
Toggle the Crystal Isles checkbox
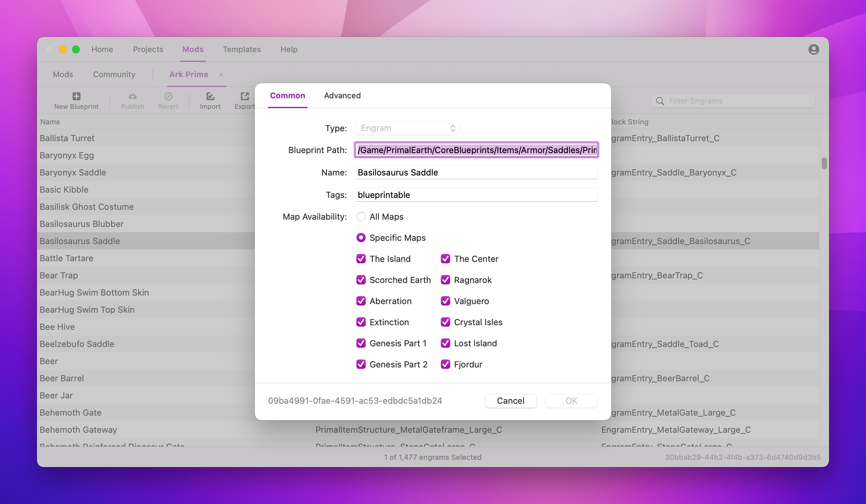445,322
